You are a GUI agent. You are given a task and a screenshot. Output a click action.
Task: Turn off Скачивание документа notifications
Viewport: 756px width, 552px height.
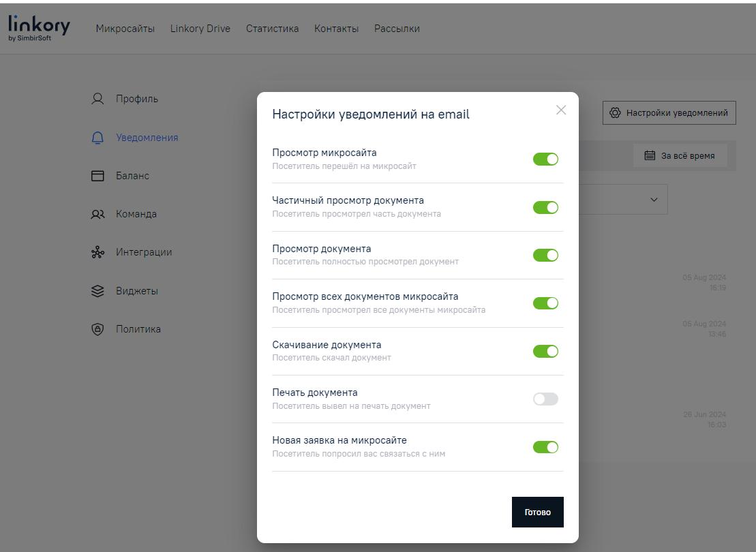(x=545, y=352)
